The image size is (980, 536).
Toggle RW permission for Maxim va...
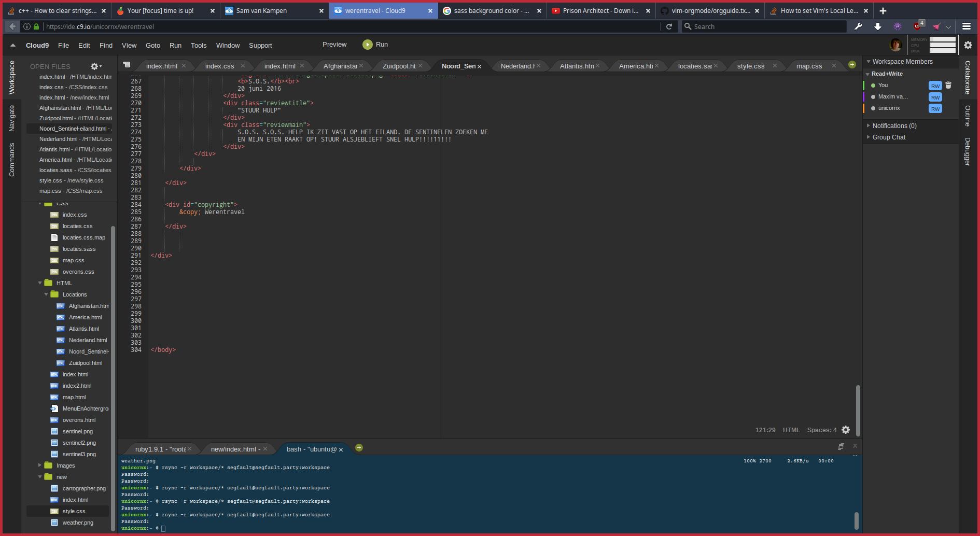[x=935, y=97]
